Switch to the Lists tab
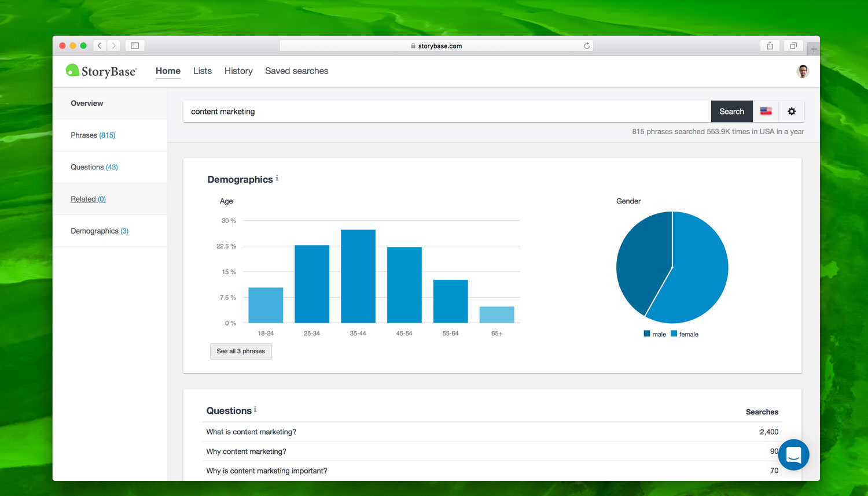868x496 pixels. [202, 71]
